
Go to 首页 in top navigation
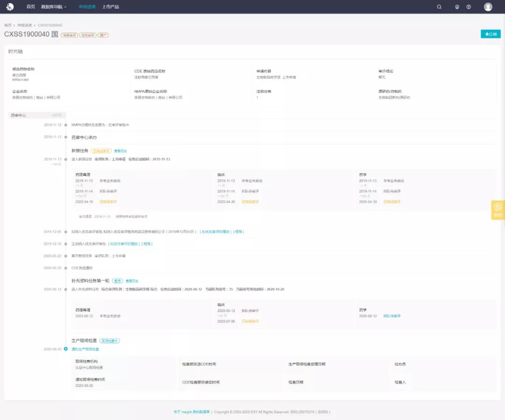coord(30,7)
